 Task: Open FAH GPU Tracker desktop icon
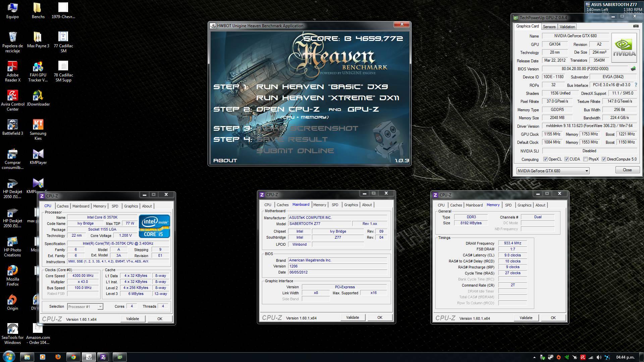pyautogui.click(x=38, y=72)
